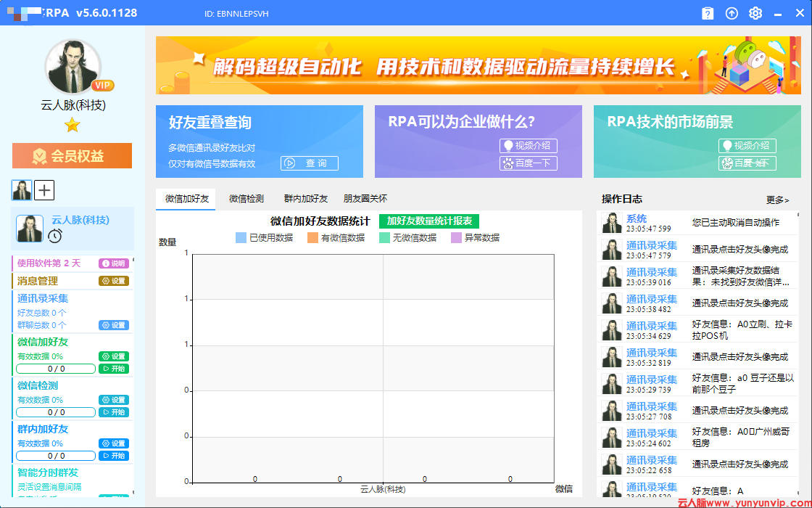812x508 pixels.
Task: Click the 查询 button on 好友重叠查询 card
Action: point(309,163)
